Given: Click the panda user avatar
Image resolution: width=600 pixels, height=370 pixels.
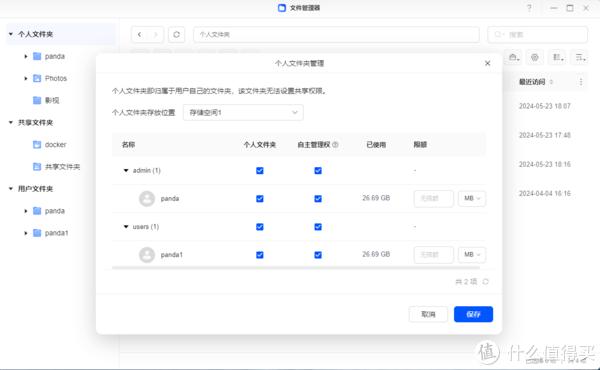Looking at the screenshot, I should tap(147, 199).
